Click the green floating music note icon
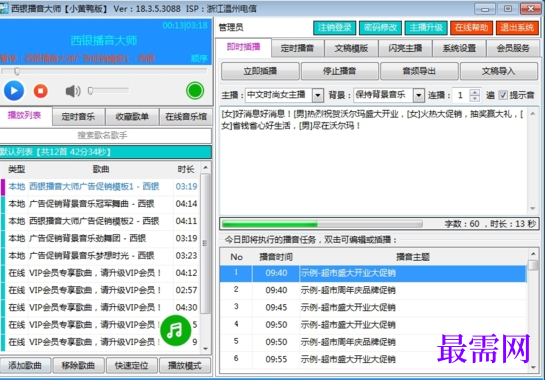 (175, 330)
